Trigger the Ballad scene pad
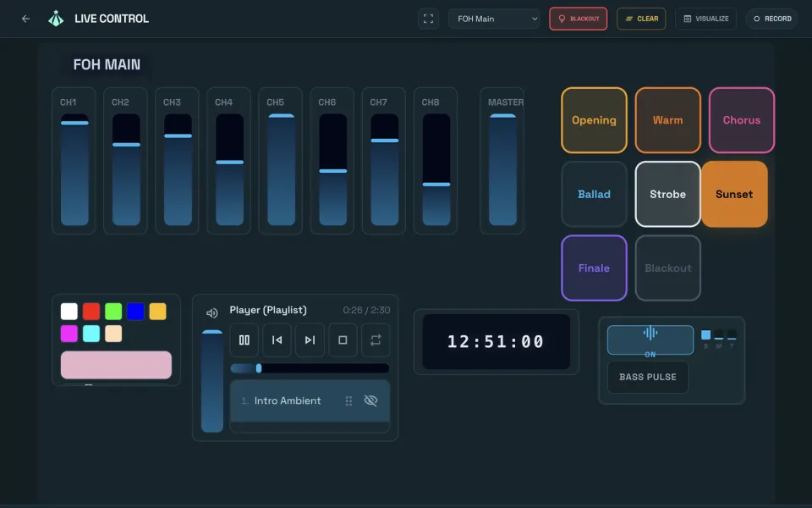The width and height of the screenshot is (812, 508). coord(594,195)
